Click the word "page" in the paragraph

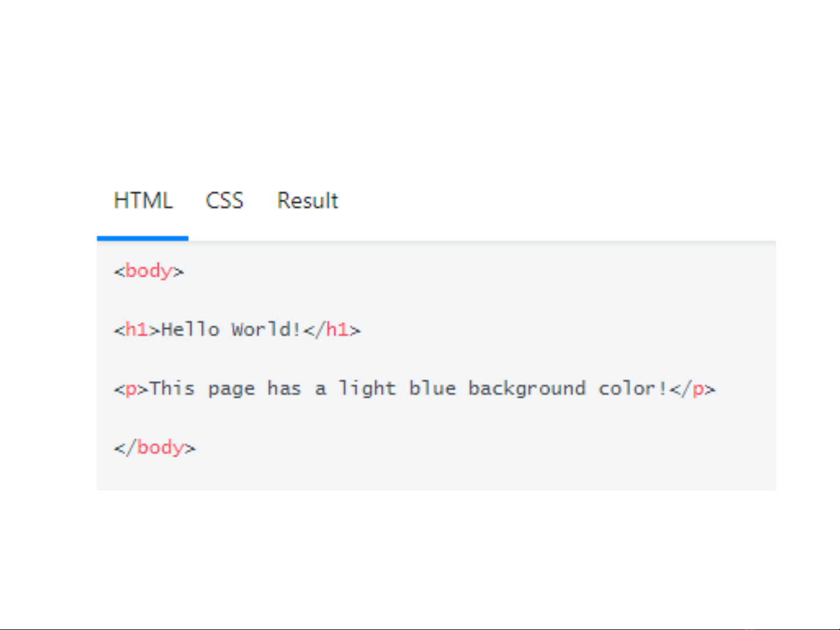pyautogui.click(x=231, y=389)
